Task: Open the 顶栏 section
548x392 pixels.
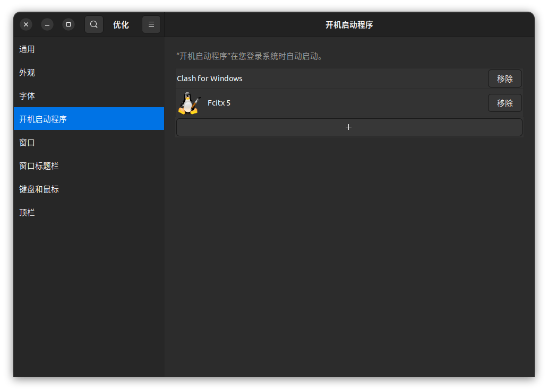Action: pyautogui.click(x=27, y=213)
